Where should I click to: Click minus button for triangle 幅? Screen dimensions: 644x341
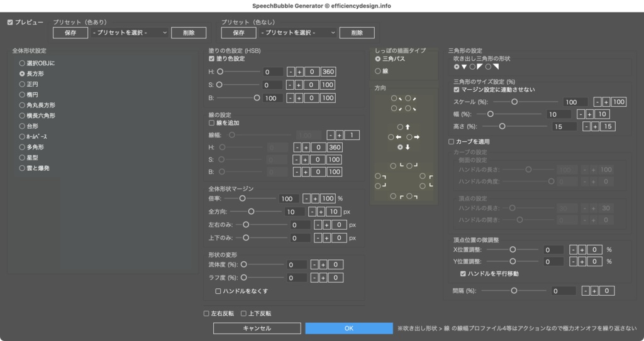pos(580,114)
